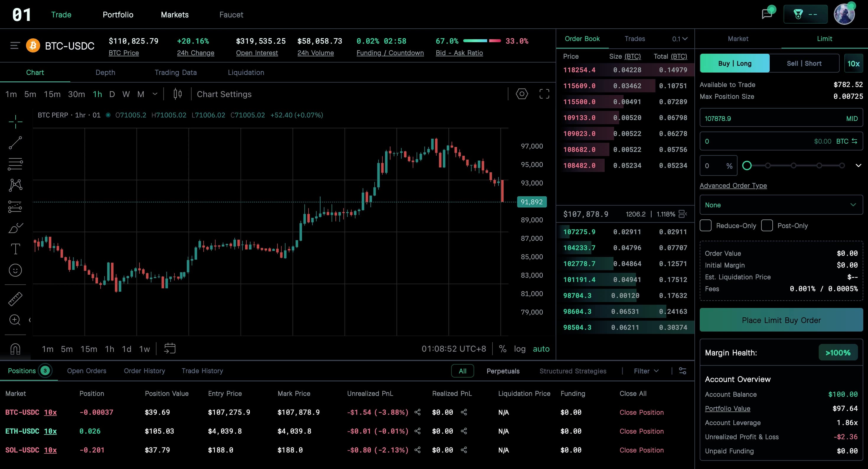Select the trend line drawing tool
The image size is (868, 469).
point(15,143)
